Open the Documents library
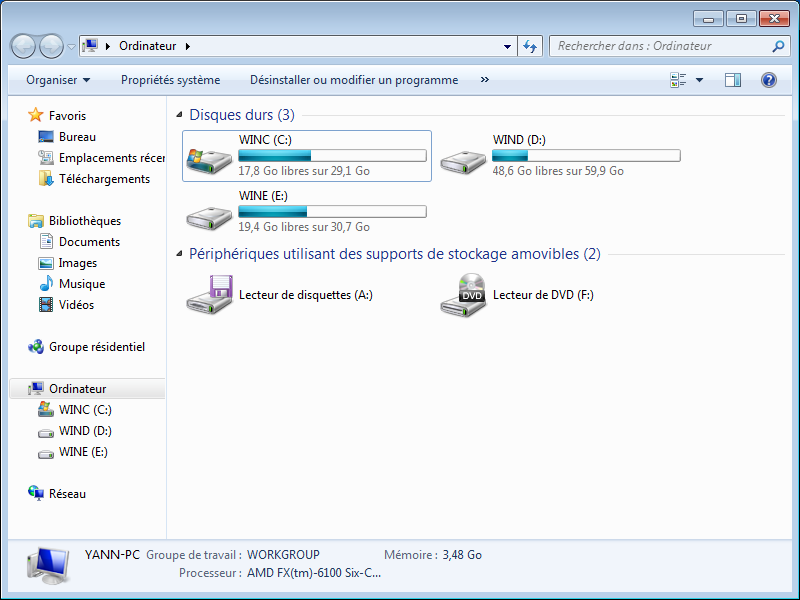Screen dimensions: 800x600 [89, 242]
